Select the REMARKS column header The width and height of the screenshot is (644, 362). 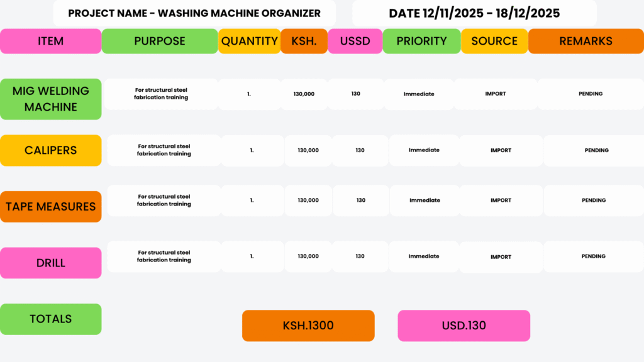[x=586, y=41]
